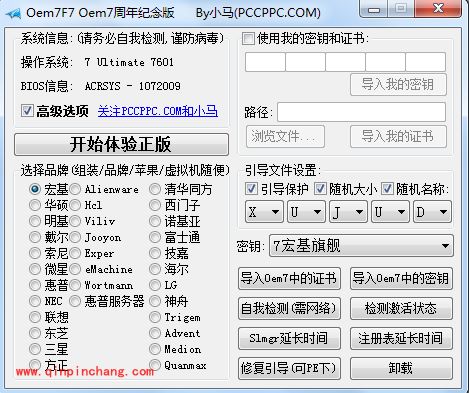The image size is (469, 393).
Task: Enable 使用我的密钥和证书 checkbox
Action: (248, 38)
